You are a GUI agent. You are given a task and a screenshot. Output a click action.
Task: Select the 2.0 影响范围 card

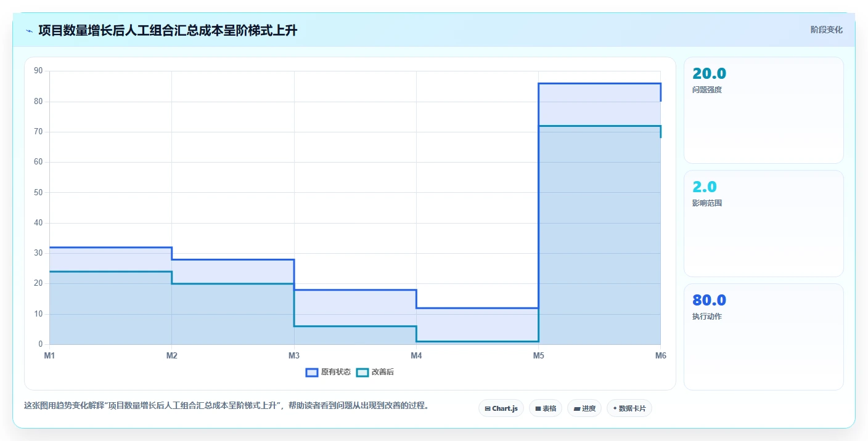pos(763,224)
